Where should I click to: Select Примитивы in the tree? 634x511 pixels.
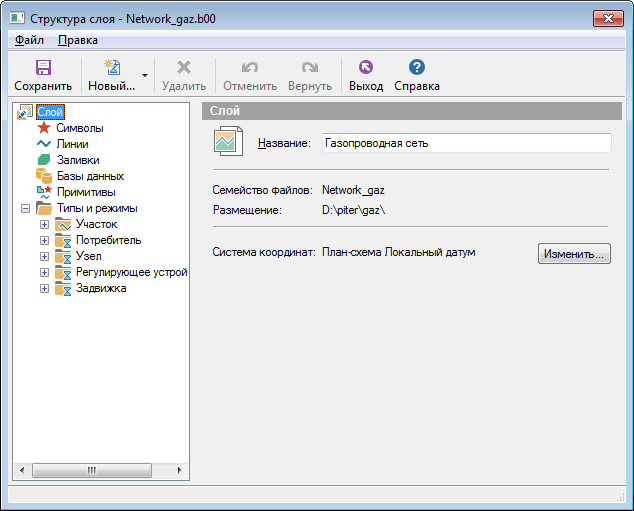click(x=85, y=192)
